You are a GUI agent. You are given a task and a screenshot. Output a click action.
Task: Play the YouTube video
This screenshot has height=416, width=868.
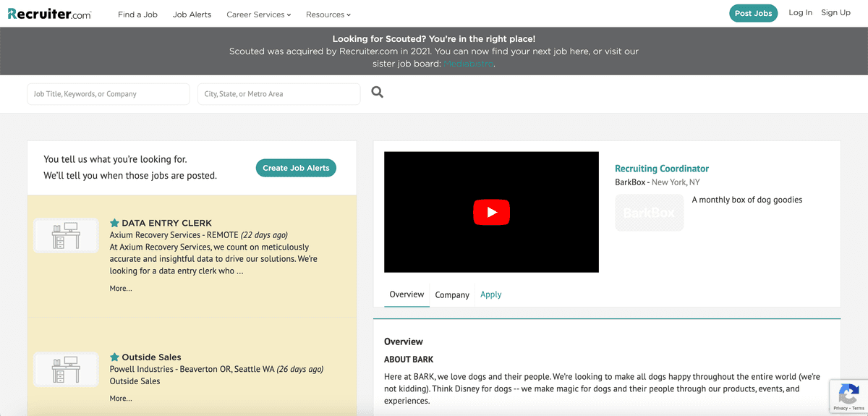tap(491, 212)
